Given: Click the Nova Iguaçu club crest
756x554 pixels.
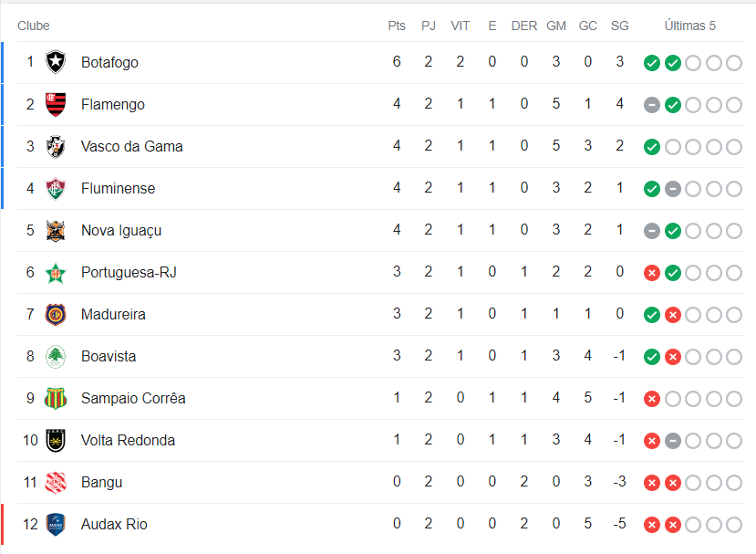Looking at the screenshot, I should coord(56,230).
